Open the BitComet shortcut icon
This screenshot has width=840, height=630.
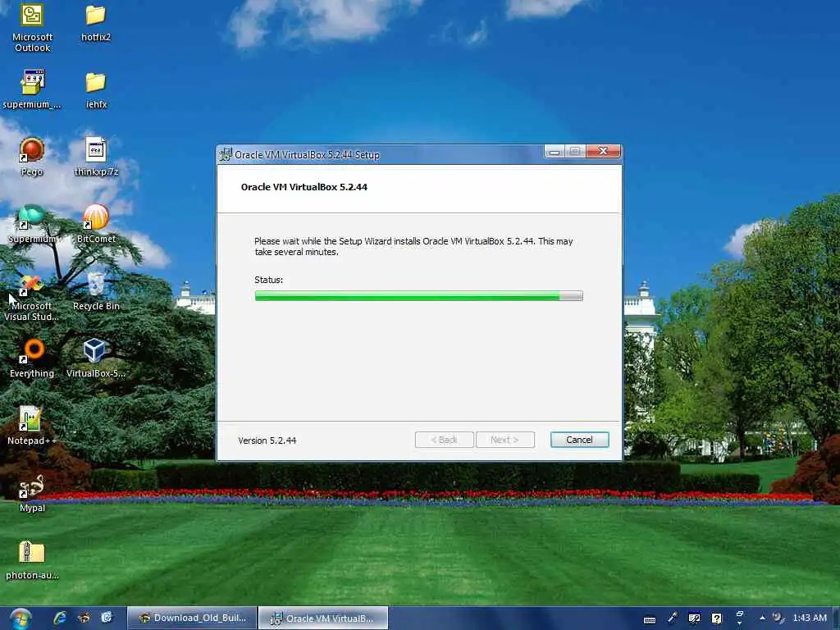(96, 224)
